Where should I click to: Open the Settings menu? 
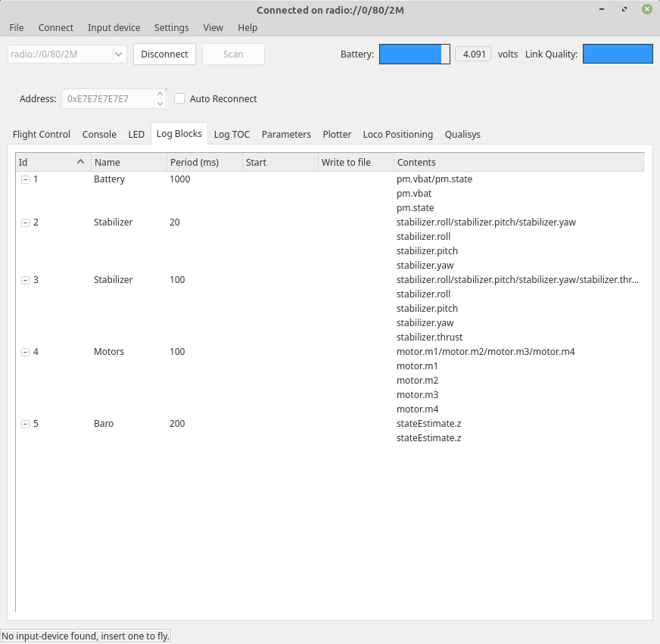point(171,28)
